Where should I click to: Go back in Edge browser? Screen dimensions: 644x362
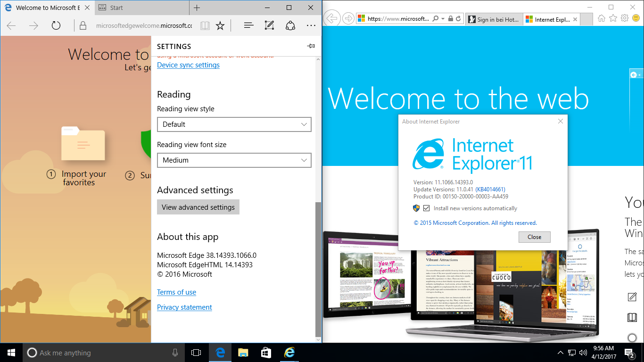[11, 26]
